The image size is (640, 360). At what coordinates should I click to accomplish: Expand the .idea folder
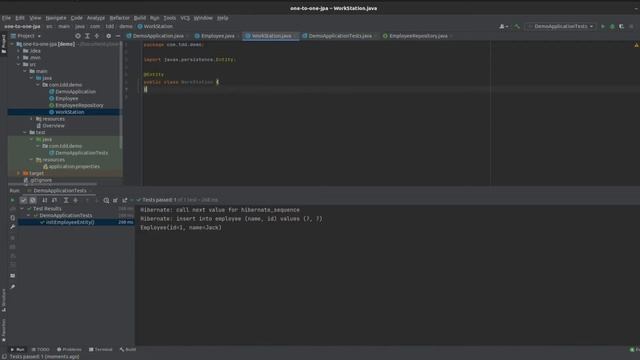point(19,51)
